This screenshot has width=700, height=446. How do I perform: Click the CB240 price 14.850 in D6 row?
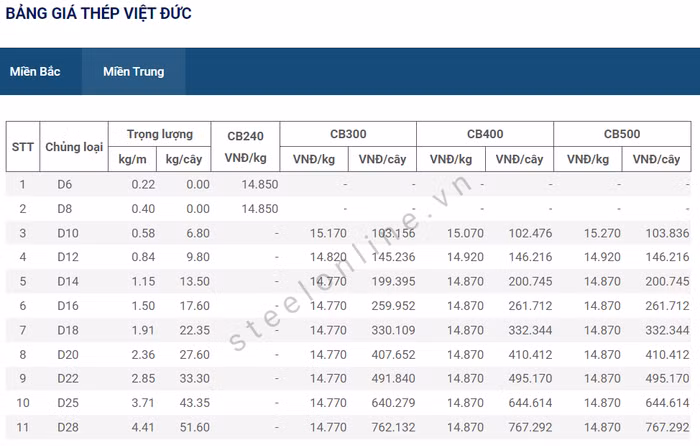coord(259,184)
